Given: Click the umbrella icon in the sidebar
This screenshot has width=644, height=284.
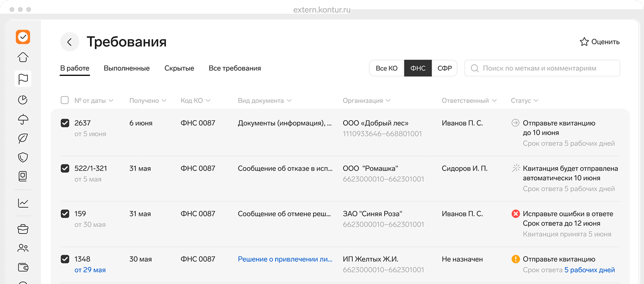Looking at the screenshot, I should pos(23,119).
